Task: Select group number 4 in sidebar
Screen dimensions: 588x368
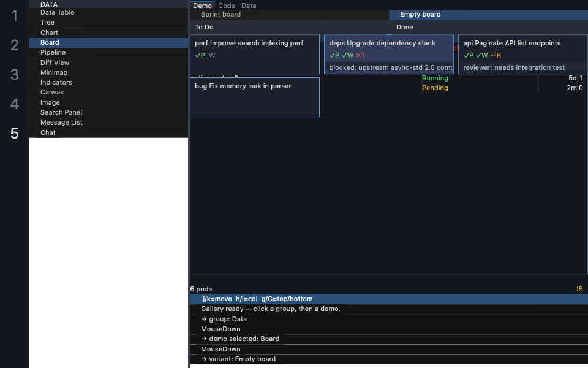Action: coord(14,104)
